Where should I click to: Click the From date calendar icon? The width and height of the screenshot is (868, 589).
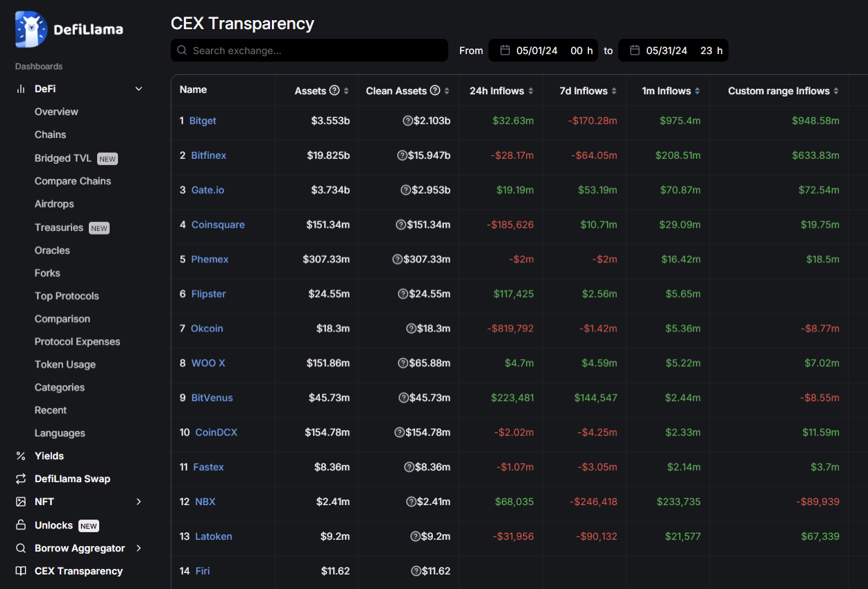tap(505, 51)
